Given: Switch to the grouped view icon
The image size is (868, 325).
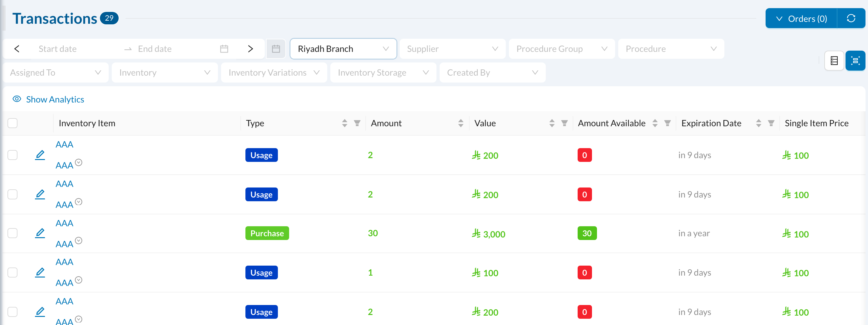Looking at the screenshot, I should 855,61.
